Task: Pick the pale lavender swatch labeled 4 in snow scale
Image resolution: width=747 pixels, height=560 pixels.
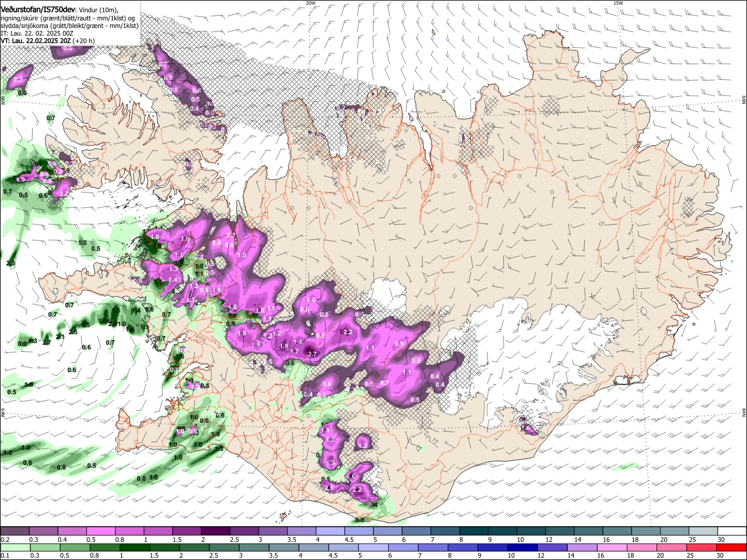Action: (330, 531)
